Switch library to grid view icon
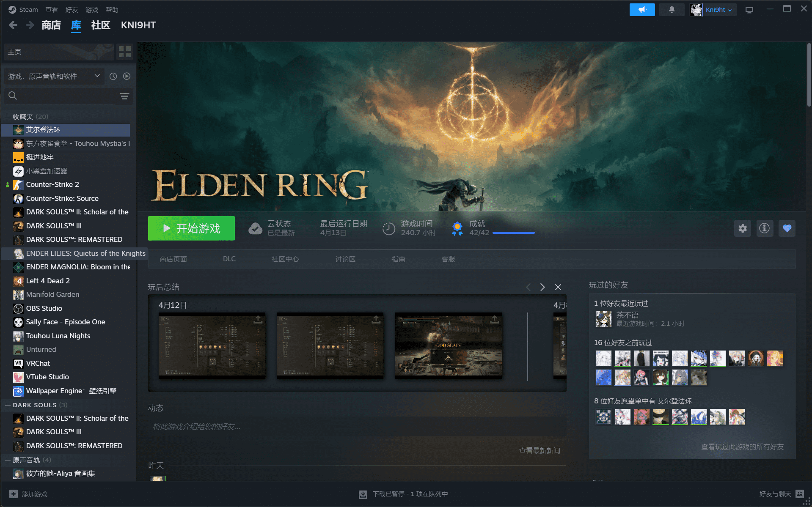This screenshot has width=812, height=507. pyautogui.click(x=125, y=52)
